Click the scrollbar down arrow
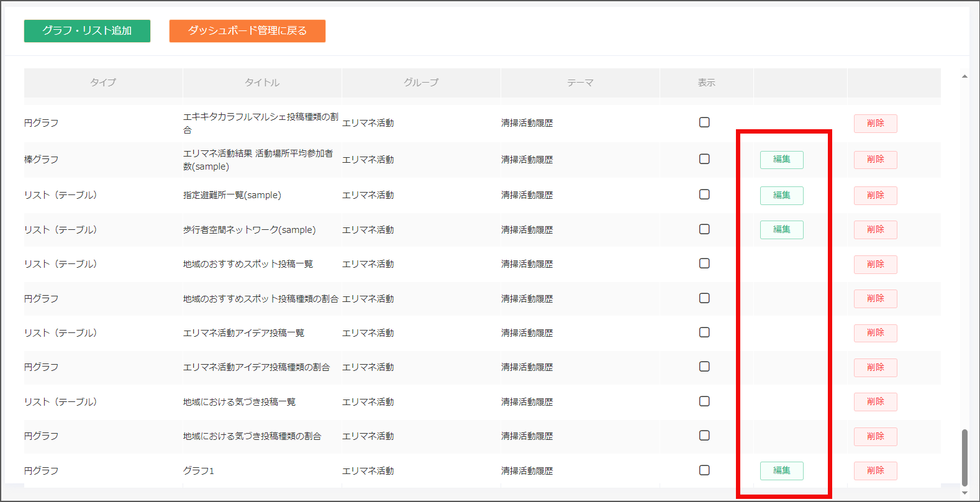The width and height of the screenshot is (980, 502). 964,493
